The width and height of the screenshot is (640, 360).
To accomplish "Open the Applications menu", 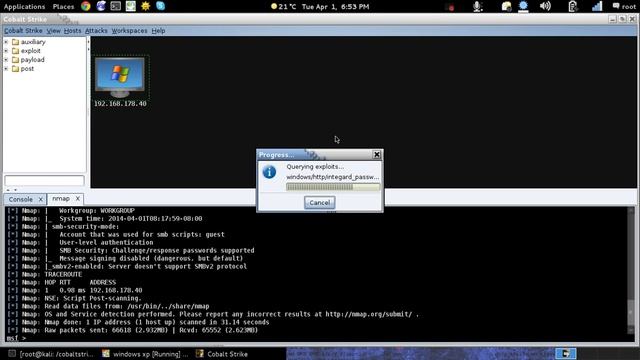I will 24,7.
